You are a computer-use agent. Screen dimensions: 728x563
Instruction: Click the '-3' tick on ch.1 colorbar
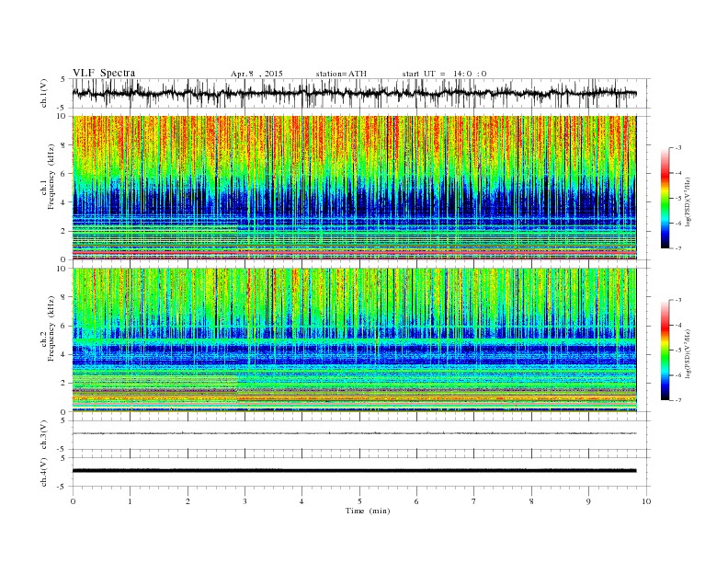coord(677,148)
